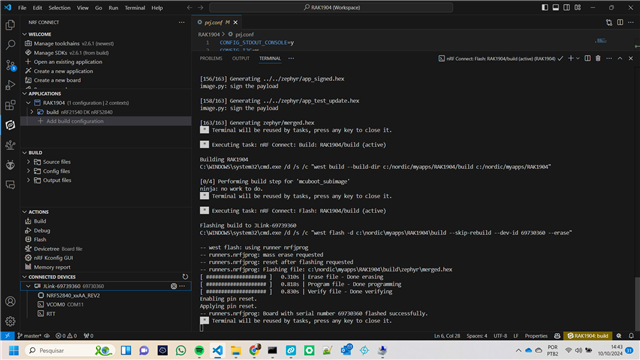
Task: Go back using title bar arrow
Action: [x=189, y=7]
